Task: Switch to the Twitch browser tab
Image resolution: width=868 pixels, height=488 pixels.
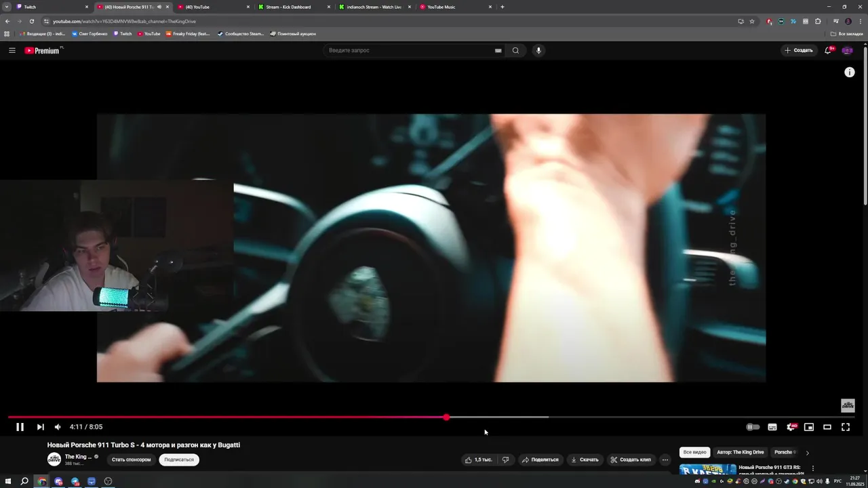Action: click(51, 7)
